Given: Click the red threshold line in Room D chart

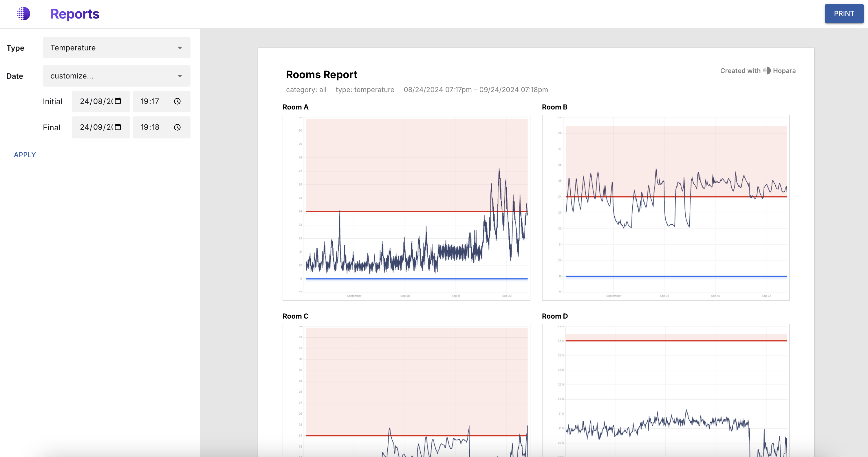Looking at the screenshot, I should [x=676, y=341].
